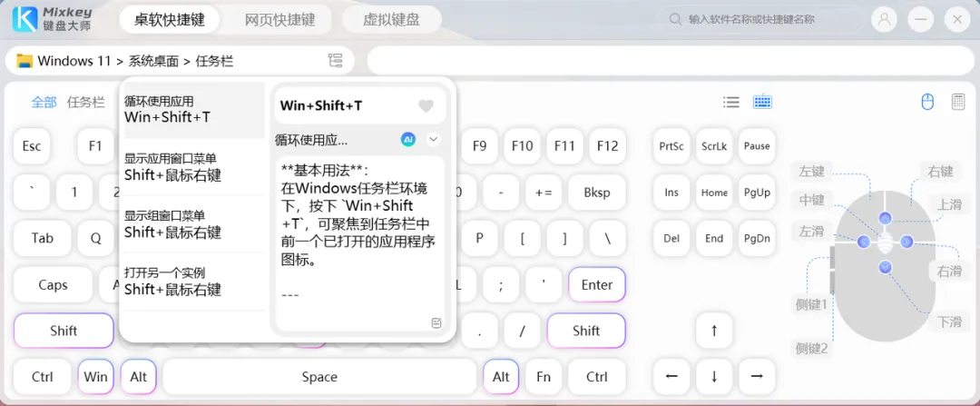980x406 pixels.
Task: Toggle the numpad calculator icon
Action: (x=958, y=102)
